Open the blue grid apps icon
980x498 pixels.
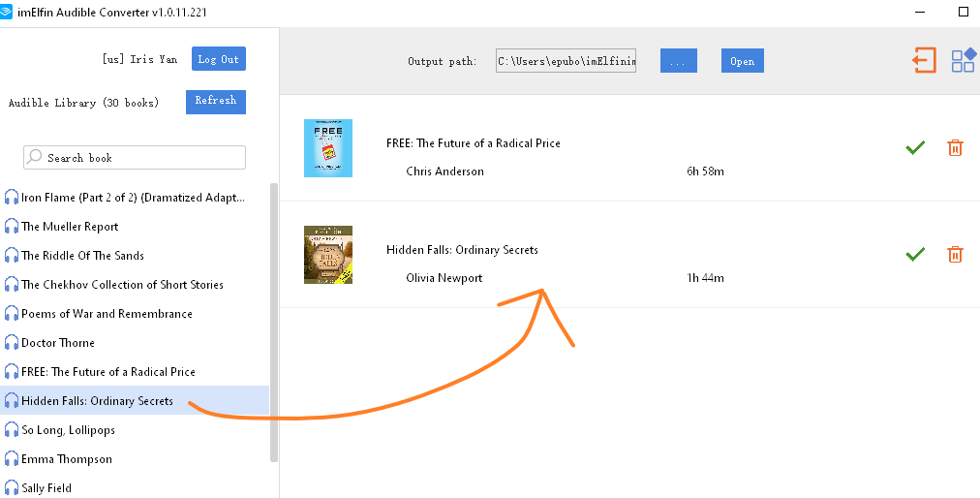964,60
